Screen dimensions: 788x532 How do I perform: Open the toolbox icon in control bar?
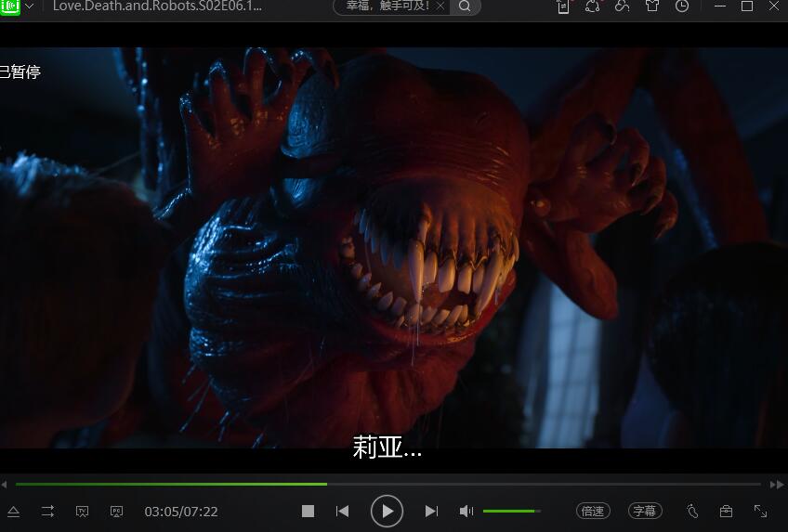coord(727,512)
